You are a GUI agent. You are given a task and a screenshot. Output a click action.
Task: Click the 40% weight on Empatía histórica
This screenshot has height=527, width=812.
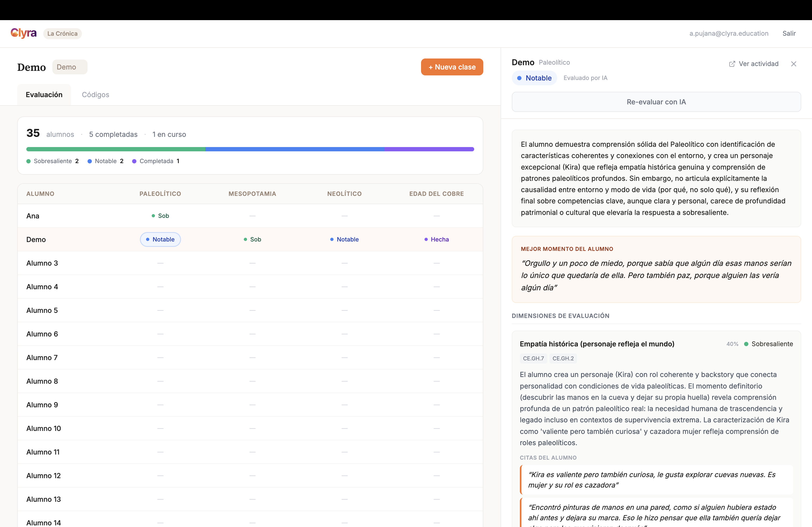[x=732, y=344]
